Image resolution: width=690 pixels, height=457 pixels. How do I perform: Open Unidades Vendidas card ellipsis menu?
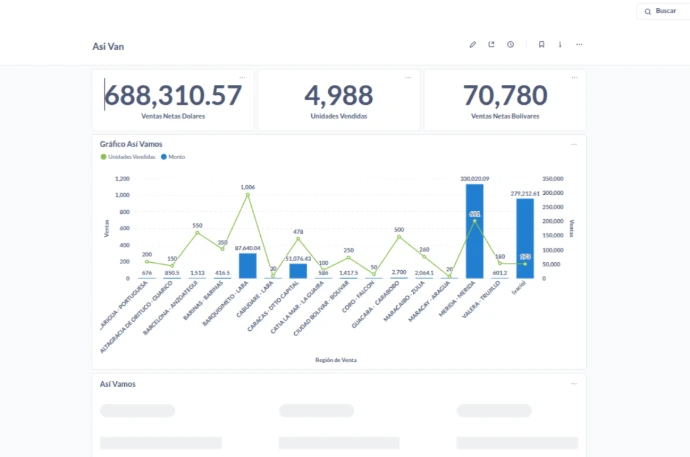click(408, 77)
